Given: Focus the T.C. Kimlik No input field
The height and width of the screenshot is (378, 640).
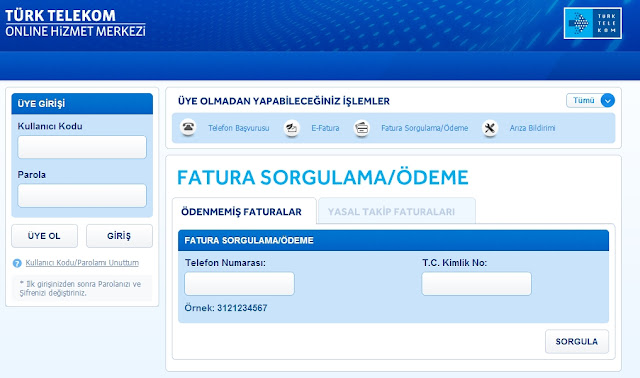Looking at the screenshot, I should click(x=476, y=284).
